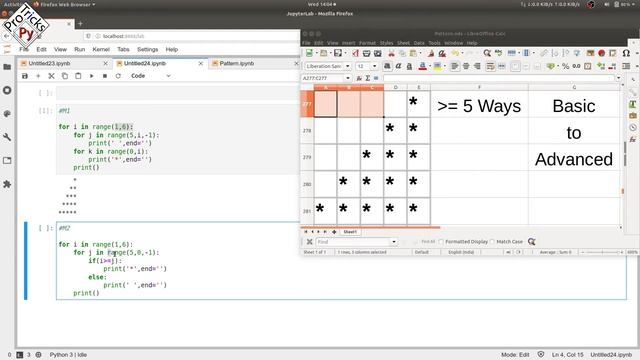Open Calc Sheet menu
This screenshot has width=640, height=360.
[x=403, y=43]
